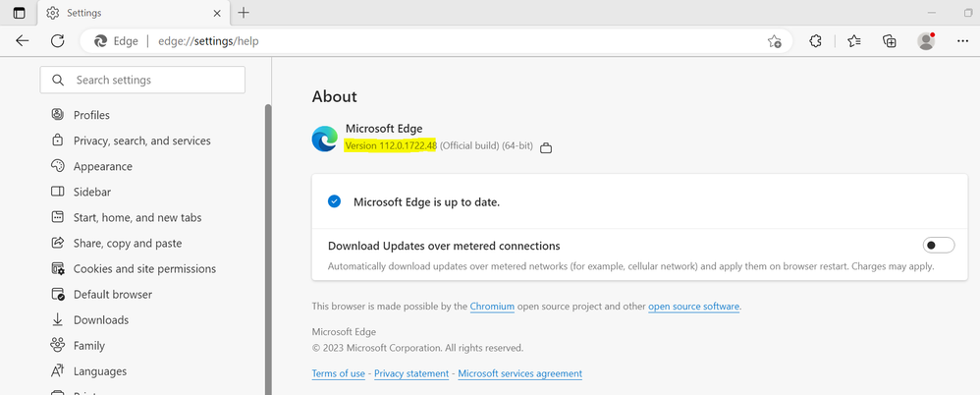Click the Microsoft Edge logo in About
This screenshot has height=395, width=980.
click(x=325, y=139)
